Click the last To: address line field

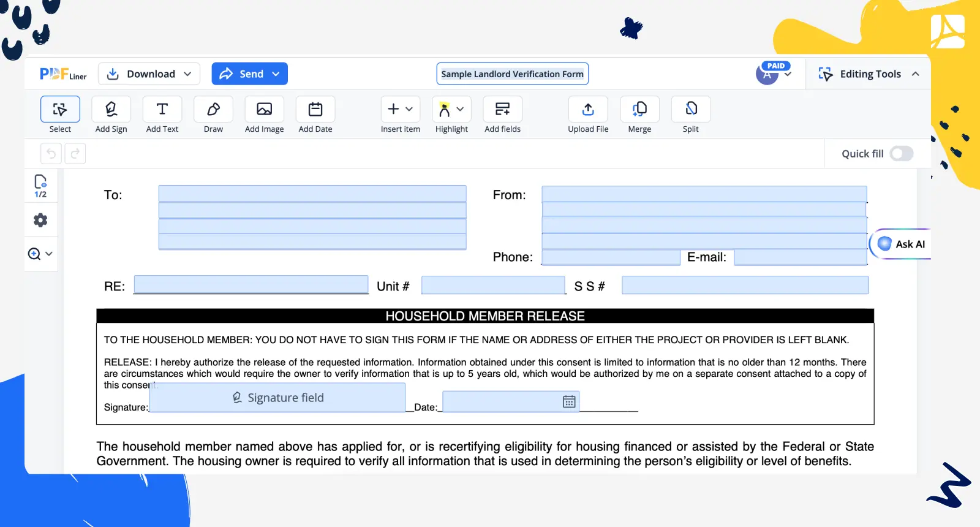tap(312, 241)
